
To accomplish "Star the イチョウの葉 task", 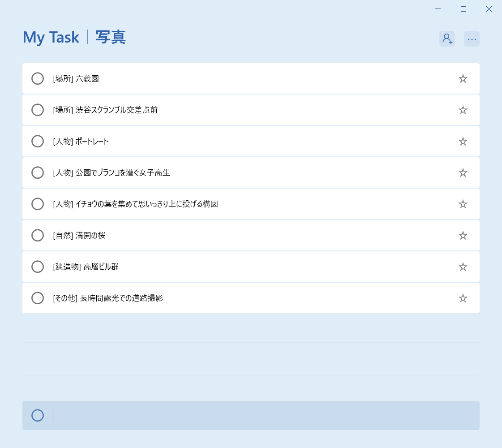I will point(463,204).
